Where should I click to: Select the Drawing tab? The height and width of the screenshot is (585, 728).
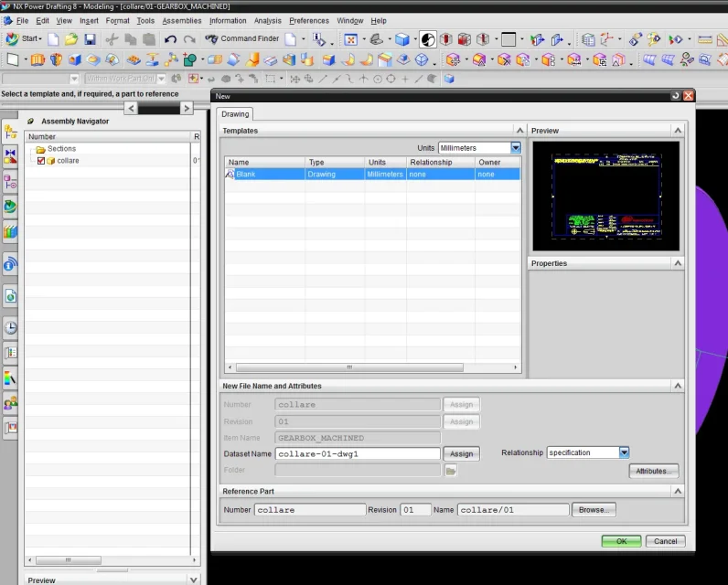235,114
